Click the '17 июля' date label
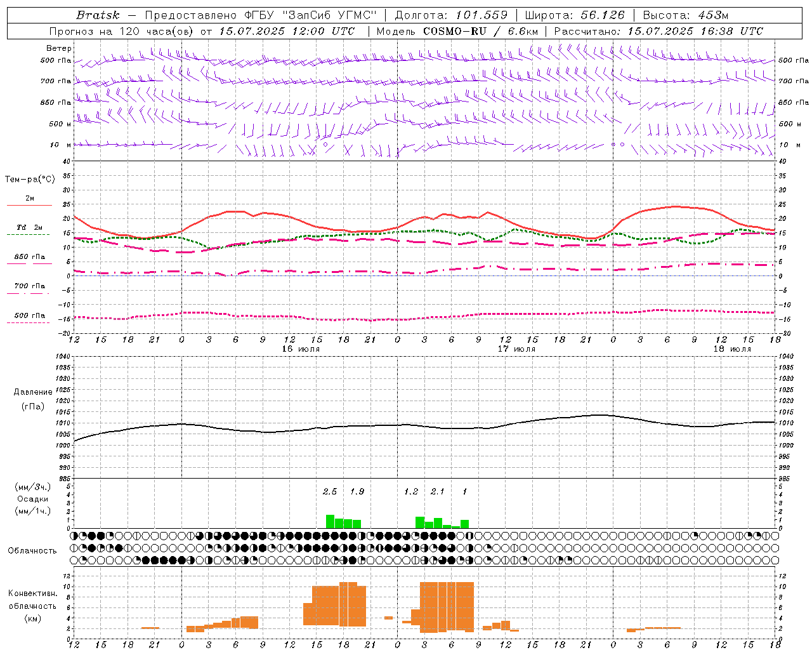 tap(516, 349)
